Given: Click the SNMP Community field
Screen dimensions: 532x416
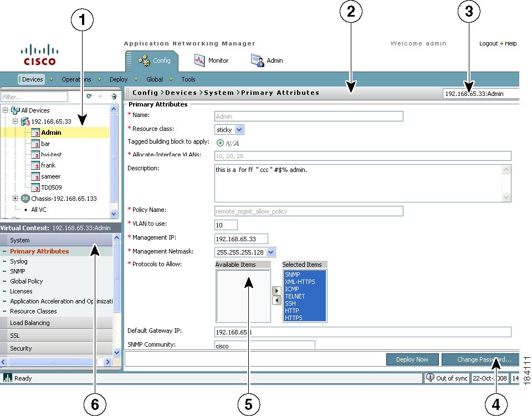Looking at the screenshot, I should 265,345.
